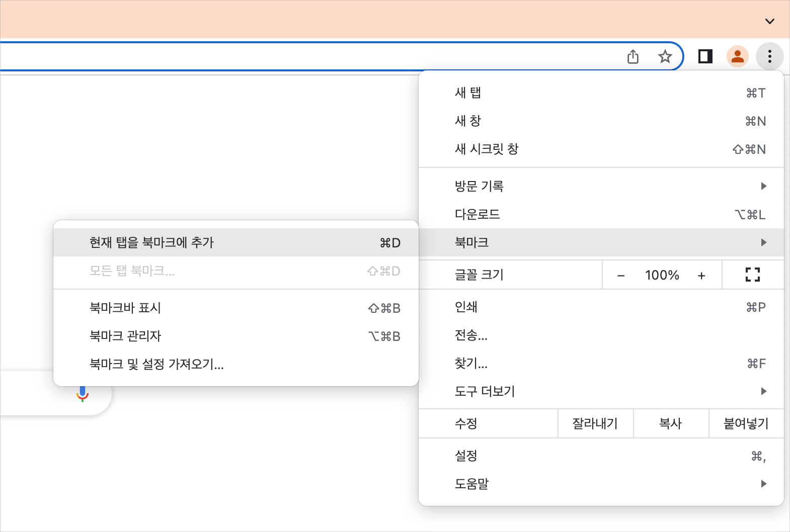
Task: Expand the 방문 기록 submenu
Action: (x=601, y=186)
